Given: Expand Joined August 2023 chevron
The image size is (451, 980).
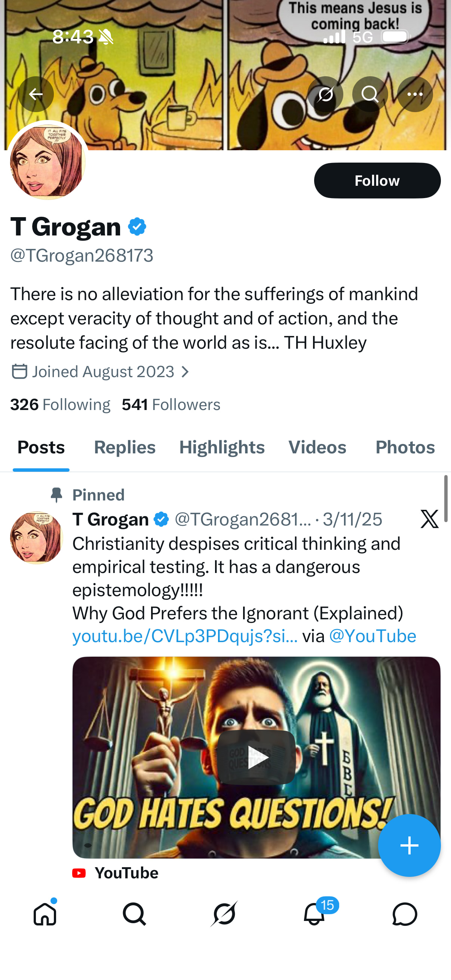Looking at the screenshot, I should (185, 372).
